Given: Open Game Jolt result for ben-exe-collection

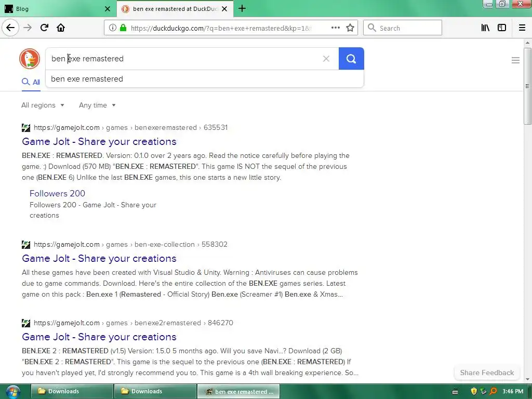Looking at the screenshot, I should tap(99, 259).
